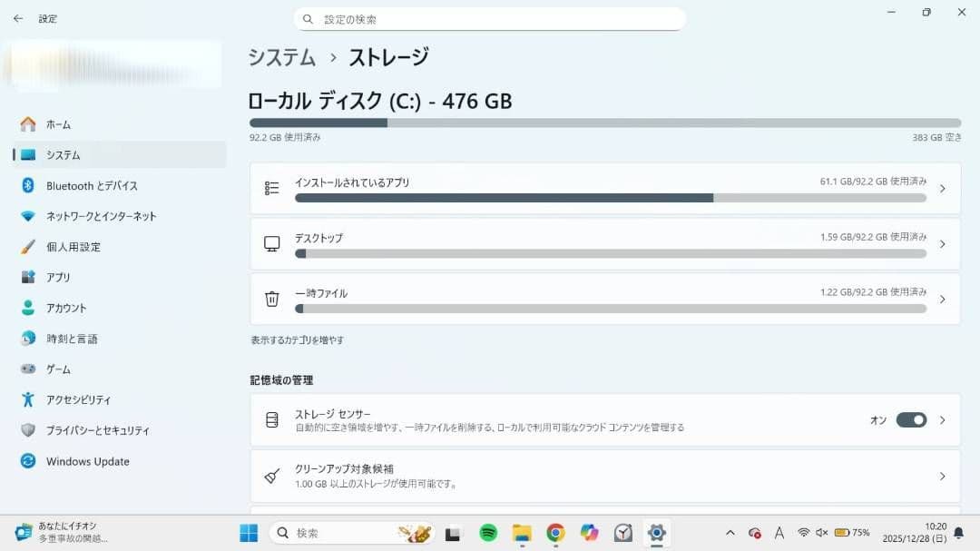Open ゲーム settings from the sidebar
The width and height of the screenshot is (980, 551).
71,369
